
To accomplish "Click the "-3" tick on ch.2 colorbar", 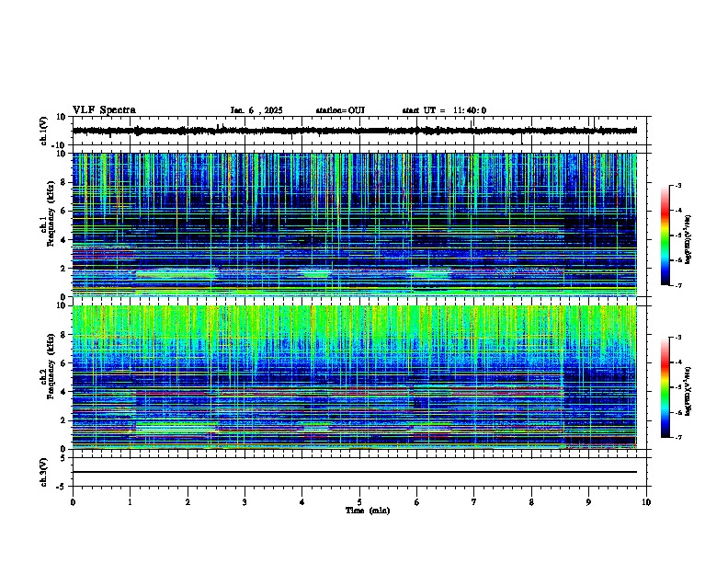I will point(677,338).
